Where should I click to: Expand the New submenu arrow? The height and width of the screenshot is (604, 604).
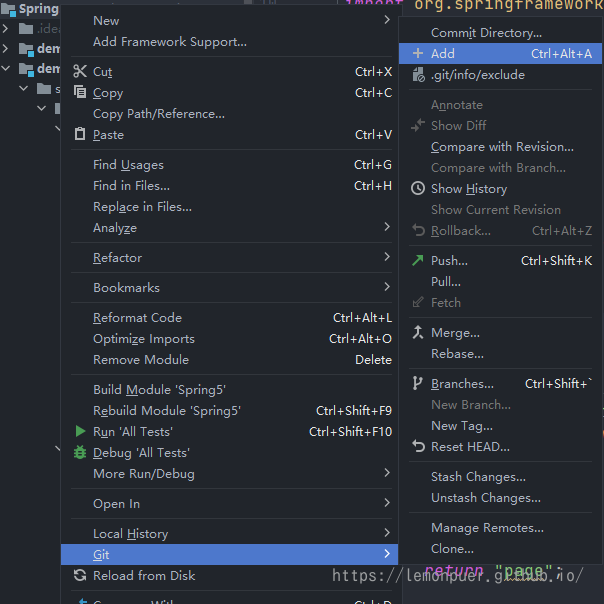(x=387, y=20)
